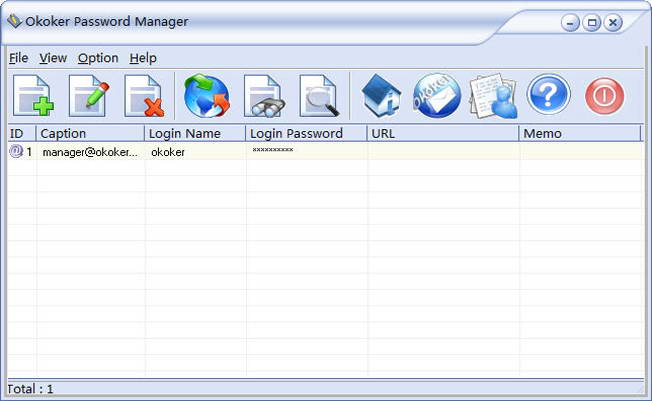Select the okoker login name cell
652x401 pixels.
(195, 152)
